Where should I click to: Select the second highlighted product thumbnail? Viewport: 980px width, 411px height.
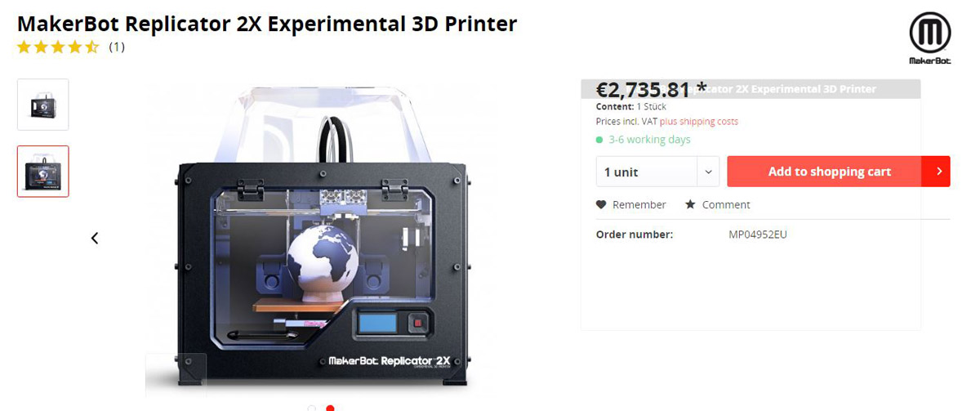coord(43,172)
